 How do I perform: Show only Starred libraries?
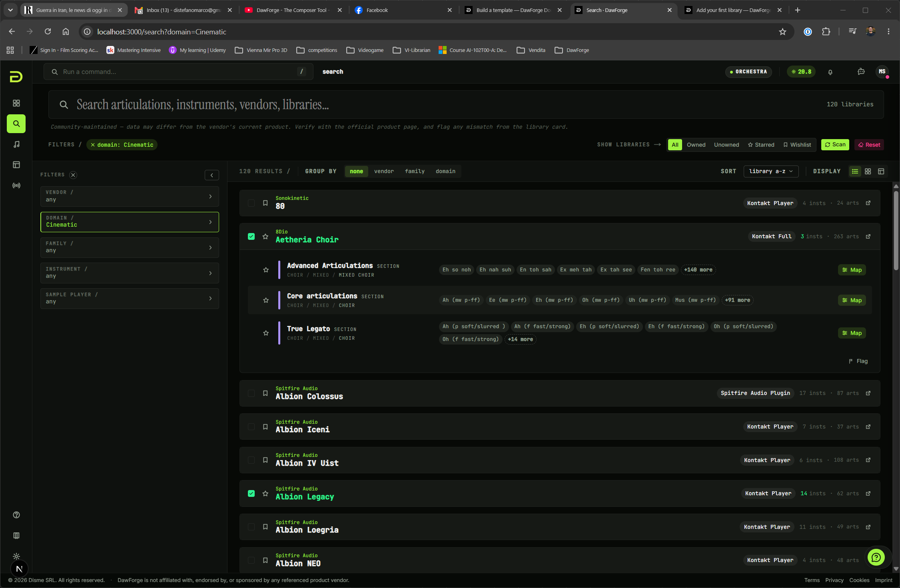click(761, 145)
